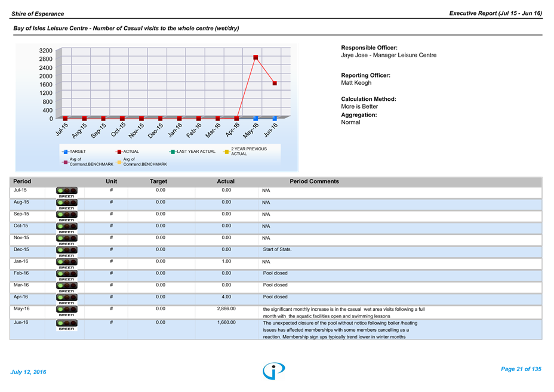This screenshot has height=392, width=554.
Task: Click the 3200 y-axis label on chart
Action: [45, 51]
